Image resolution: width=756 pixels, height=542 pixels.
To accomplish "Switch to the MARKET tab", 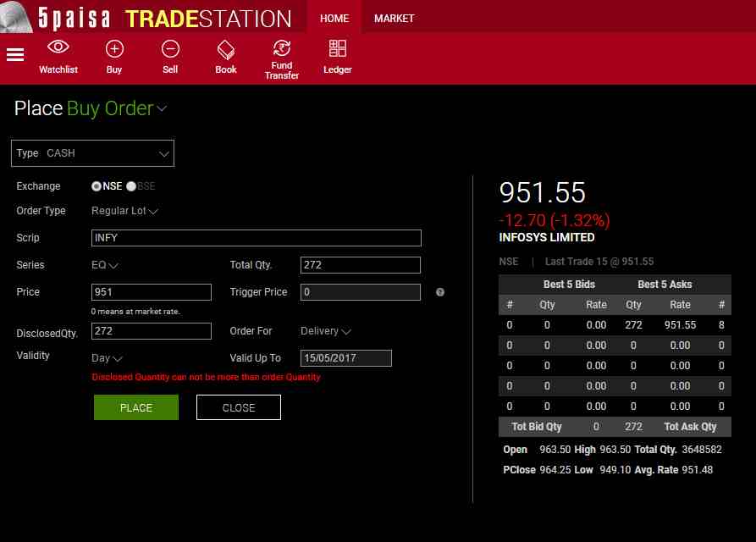I will coord(394,18).
